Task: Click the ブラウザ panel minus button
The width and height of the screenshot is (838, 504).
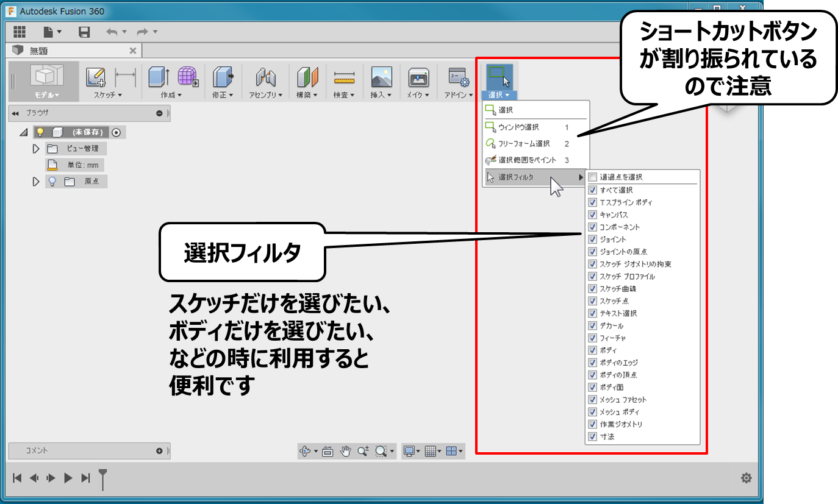Action: coord(159,113)
